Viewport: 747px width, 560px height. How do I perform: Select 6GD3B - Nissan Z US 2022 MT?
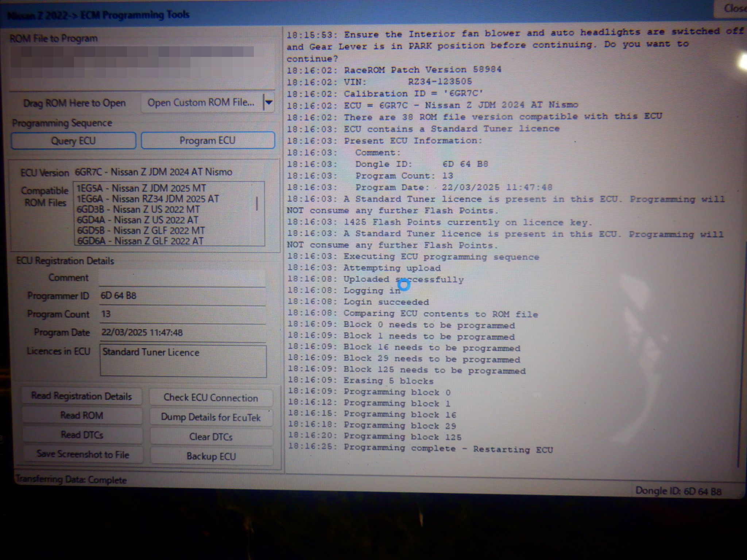click(x=138, y=209)
